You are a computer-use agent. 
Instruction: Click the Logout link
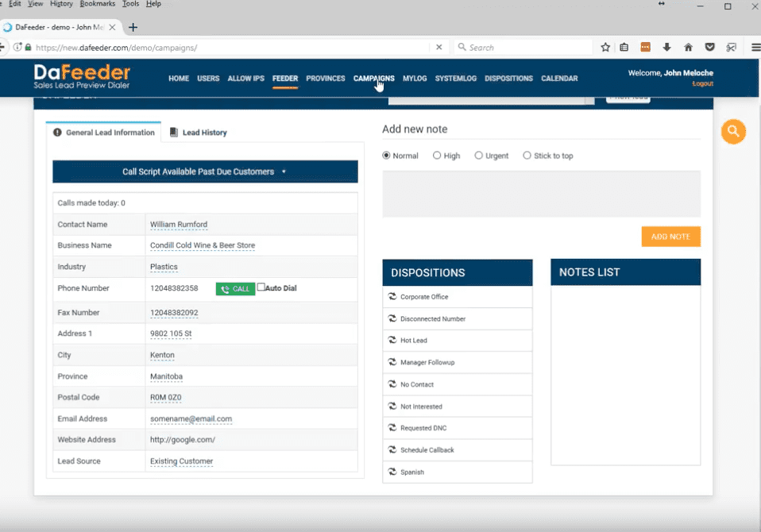coord(702,83)
